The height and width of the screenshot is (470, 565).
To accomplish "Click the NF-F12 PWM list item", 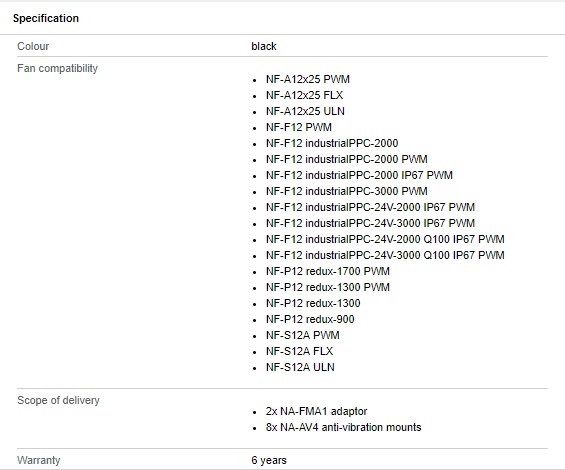I will (299, 127).
